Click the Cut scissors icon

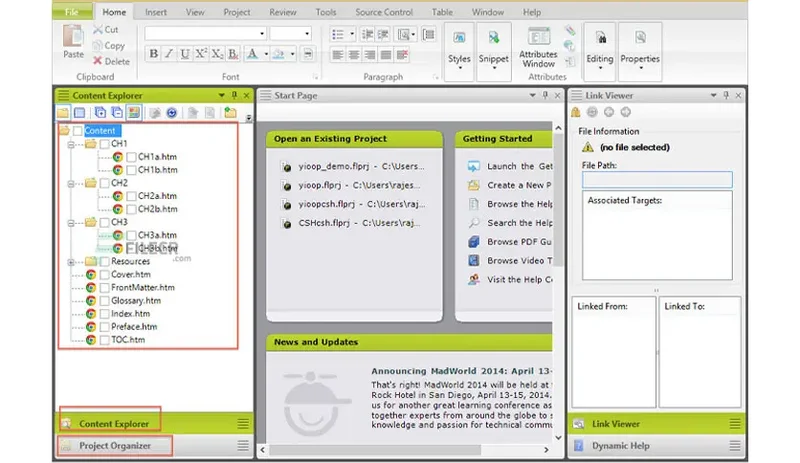click(x=98, y=30)
